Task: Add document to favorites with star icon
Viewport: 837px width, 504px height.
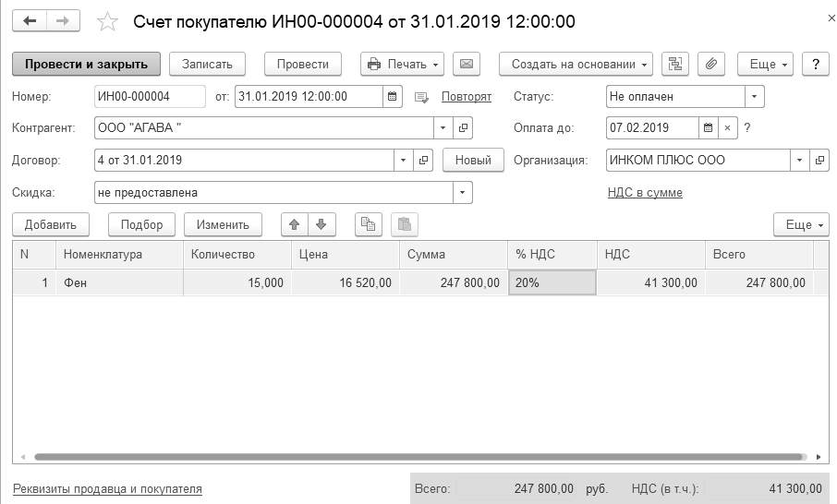Action: pyautogui.click(x=107, y=22)
